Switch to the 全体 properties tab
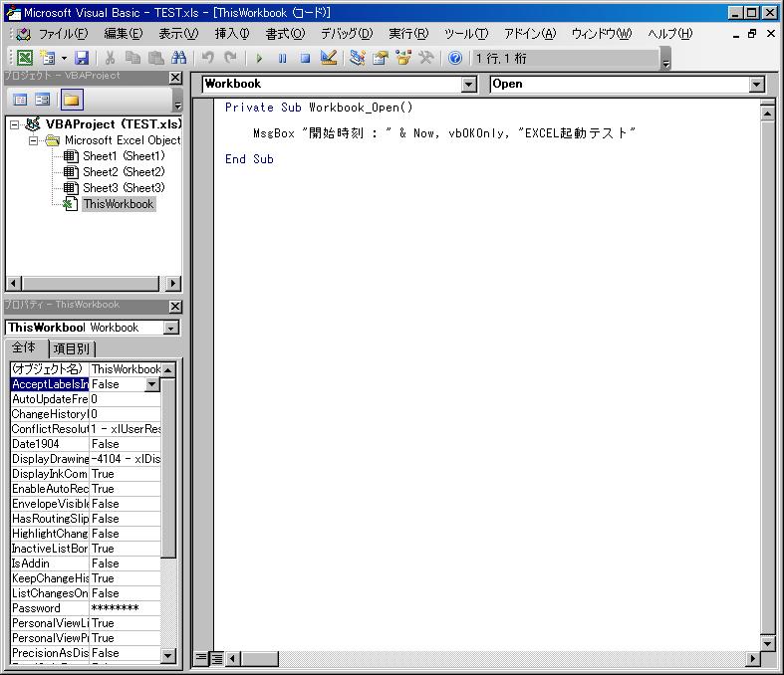 coord(24,347)
